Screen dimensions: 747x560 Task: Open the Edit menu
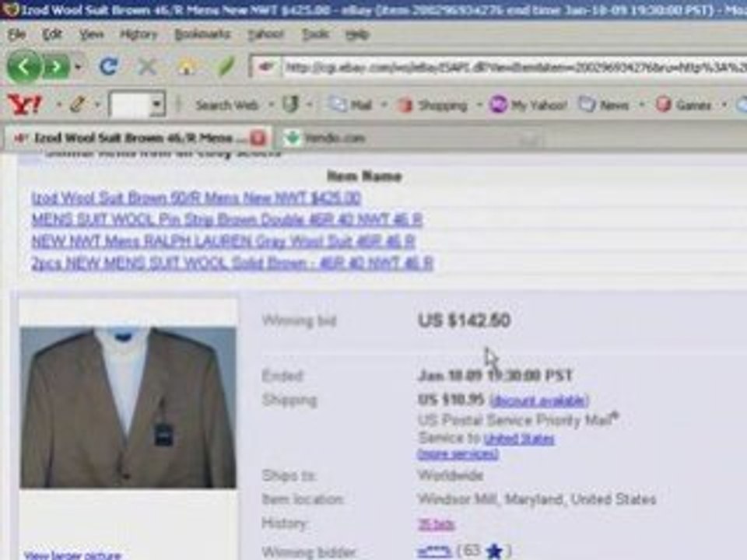coord(52,34)
